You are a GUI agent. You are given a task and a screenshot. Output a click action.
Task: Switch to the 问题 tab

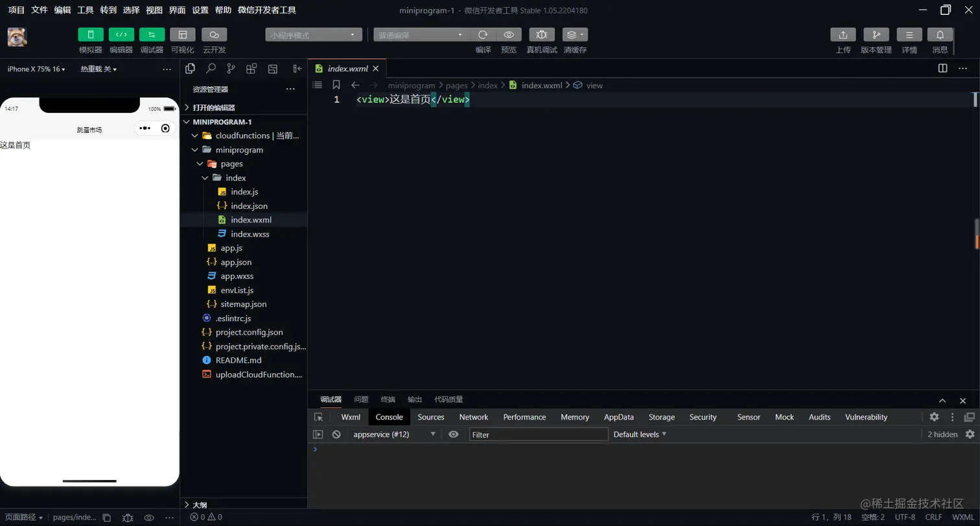pyautogui.click(x=361, y=400)
